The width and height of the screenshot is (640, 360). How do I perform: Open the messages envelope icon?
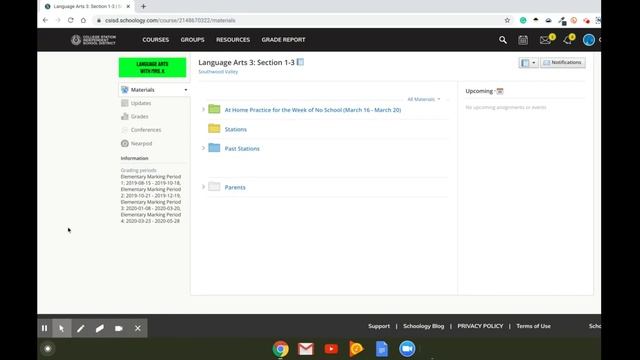pos(545,40)
